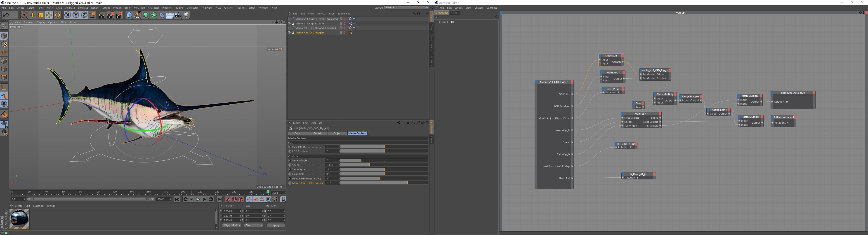The width and height of the screenshot is (868, 235).
Task: Activate the Rotate tool in top toolbar
Action: (x=49, y=15)
